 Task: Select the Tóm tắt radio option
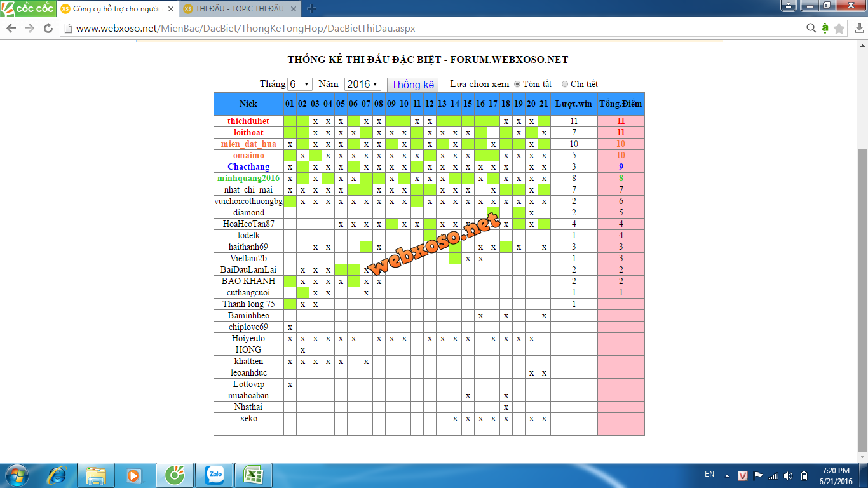517,84
